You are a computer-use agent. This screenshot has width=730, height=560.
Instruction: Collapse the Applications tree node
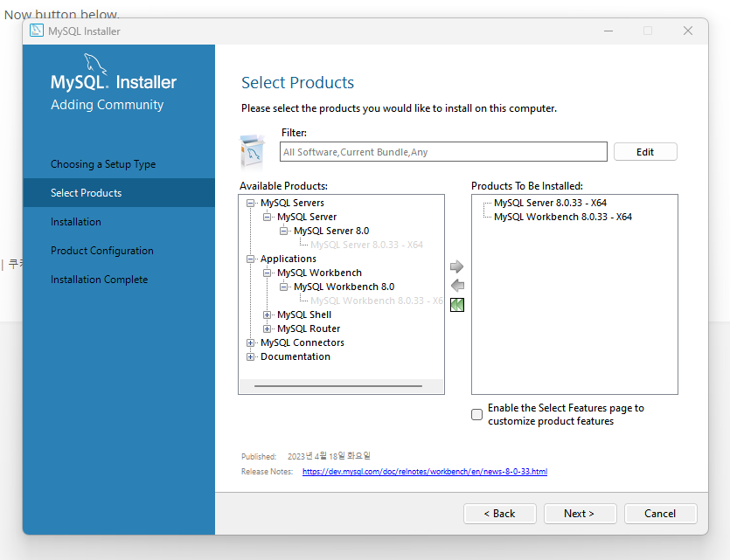pos(250,259)
